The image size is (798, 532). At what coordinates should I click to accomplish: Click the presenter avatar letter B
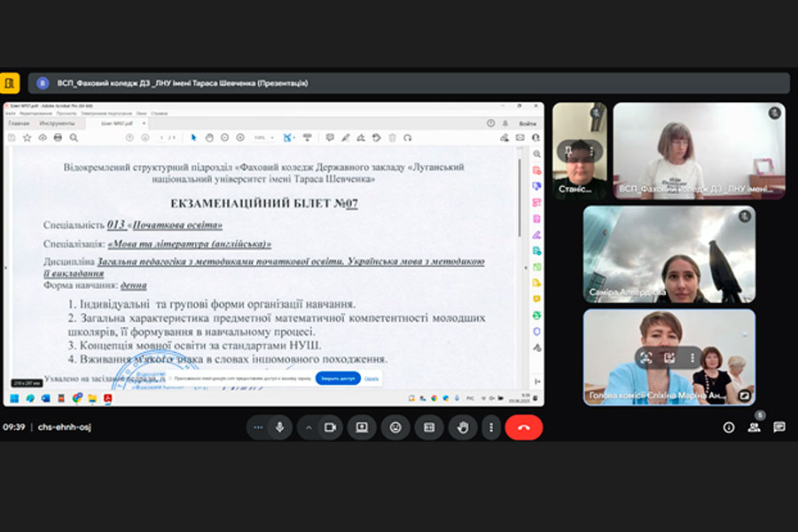pyautogui.click(x=43, y=83)
